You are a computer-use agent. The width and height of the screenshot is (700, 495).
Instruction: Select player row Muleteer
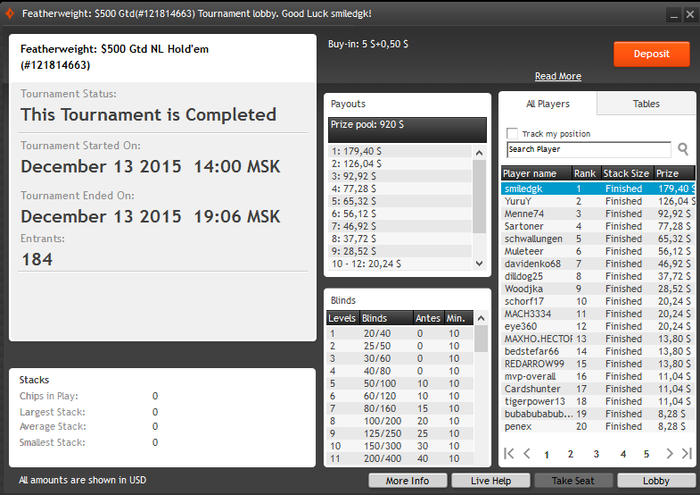coord(598,251)
